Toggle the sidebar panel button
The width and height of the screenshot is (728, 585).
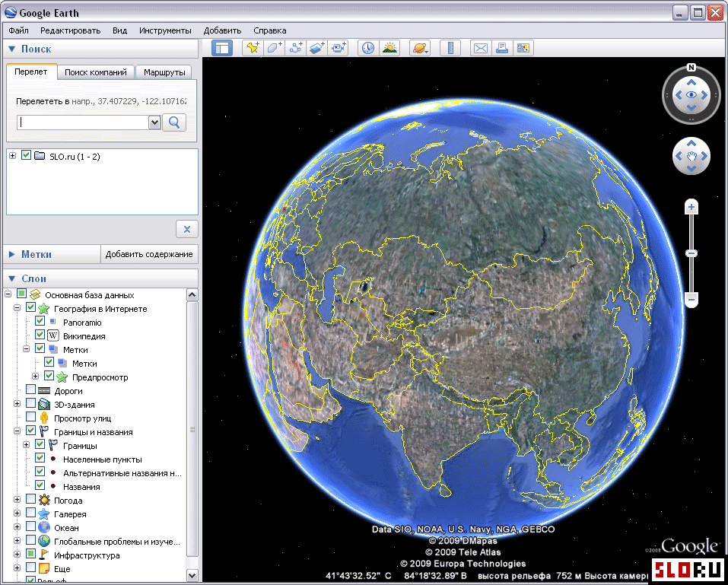222,48
